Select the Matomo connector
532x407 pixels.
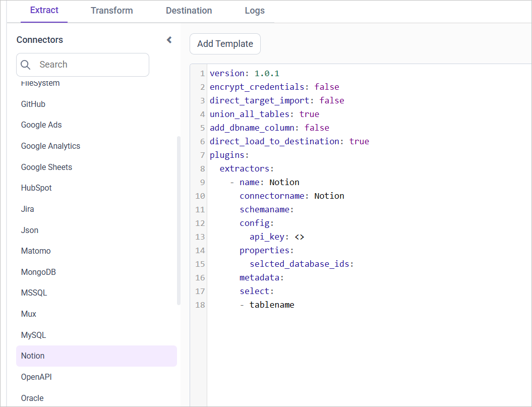point(36,251)
